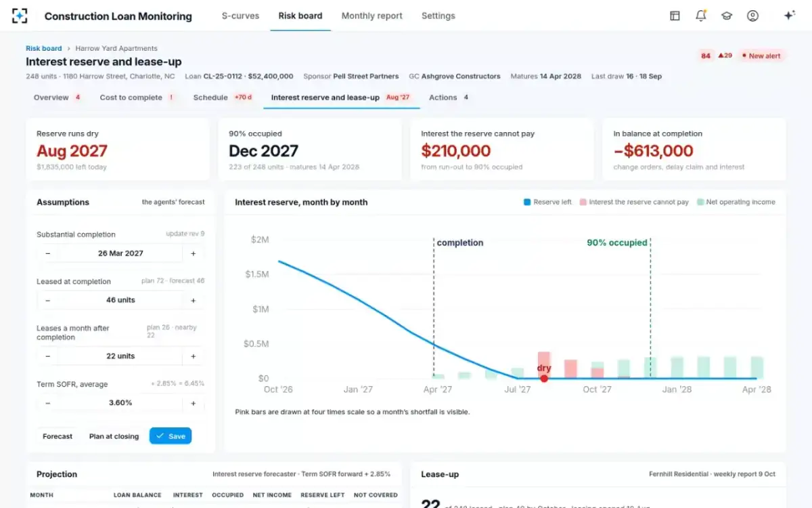Switch to the Cost to complete tab
This screenshot has width=812, height=508.
coord(137,98)
